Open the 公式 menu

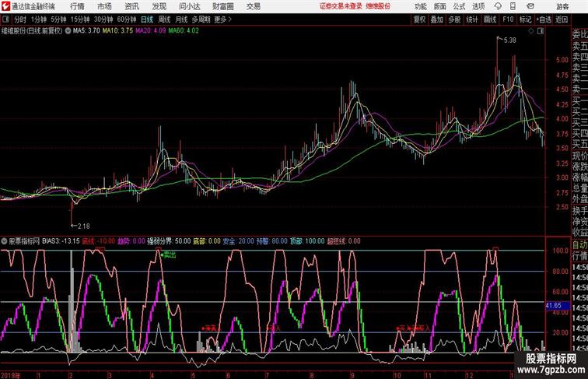pos(460,6)
